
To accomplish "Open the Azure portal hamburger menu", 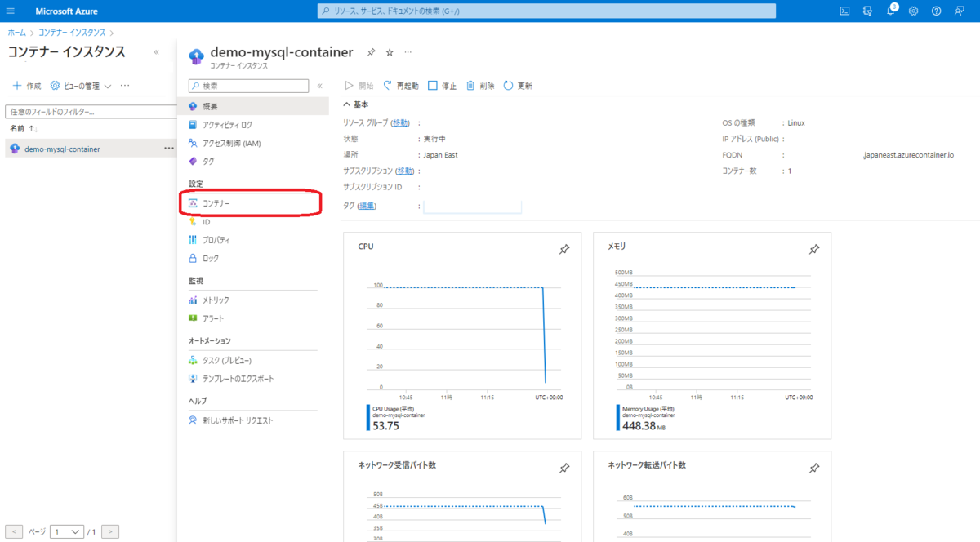I will click(x=11, y=11).
